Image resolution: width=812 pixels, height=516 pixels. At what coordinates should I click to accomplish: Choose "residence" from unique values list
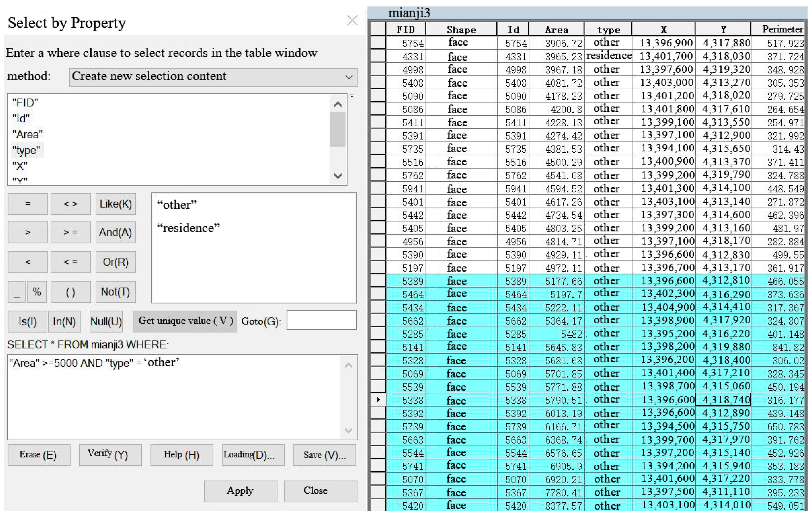click(x=188, y=228)
